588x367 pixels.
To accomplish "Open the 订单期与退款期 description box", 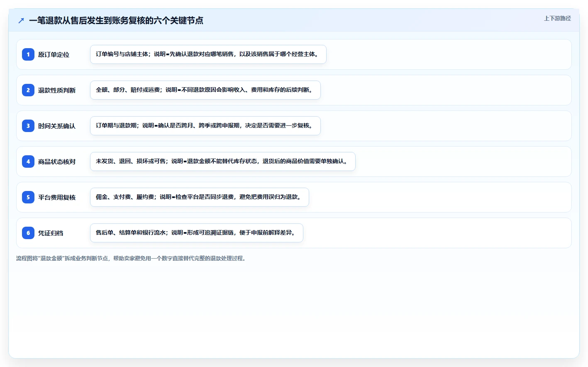I will point(205,126).
